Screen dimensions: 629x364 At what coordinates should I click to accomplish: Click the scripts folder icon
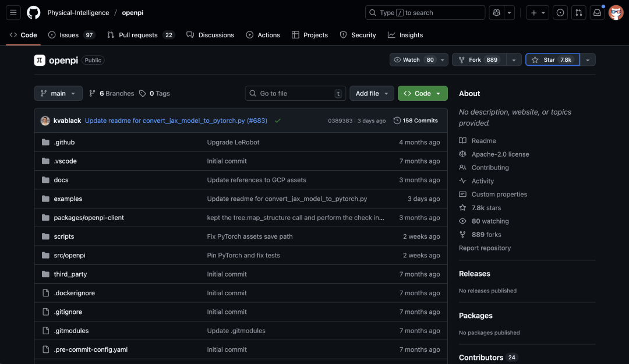coord(46,237)
